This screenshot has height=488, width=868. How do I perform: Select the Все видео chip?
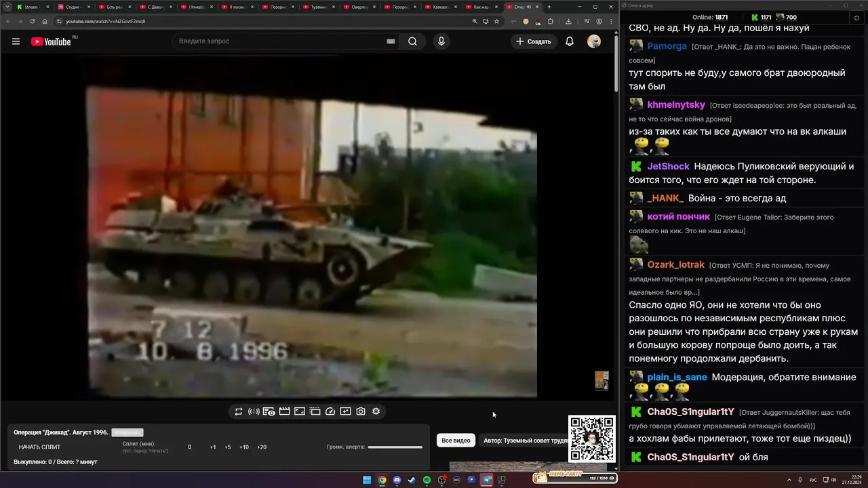tap(456, 441)
